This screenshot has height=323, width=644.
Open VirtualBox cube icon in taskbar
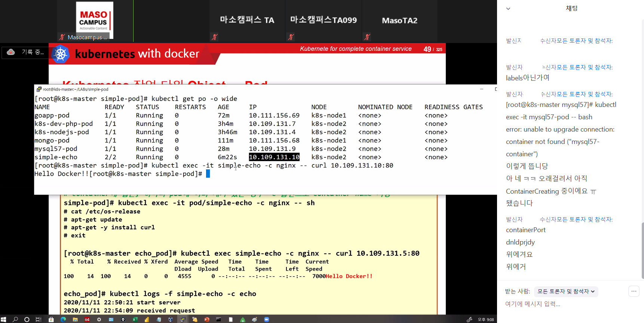coord(171,320)
